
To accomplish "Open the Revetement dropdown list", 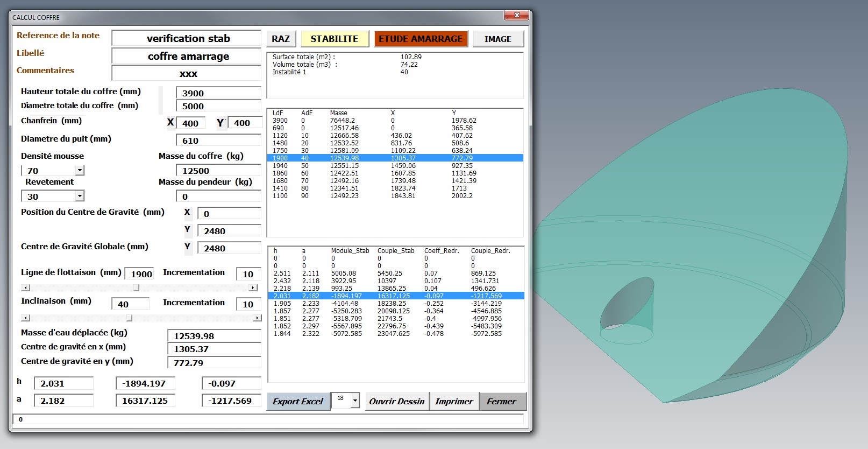I will coord(80,197).
